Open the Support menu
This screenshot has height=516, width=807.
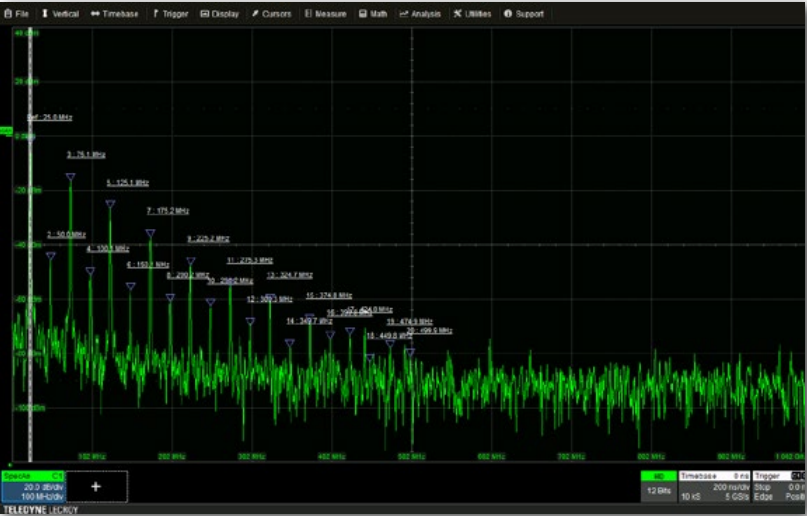[x=524, y=14]
